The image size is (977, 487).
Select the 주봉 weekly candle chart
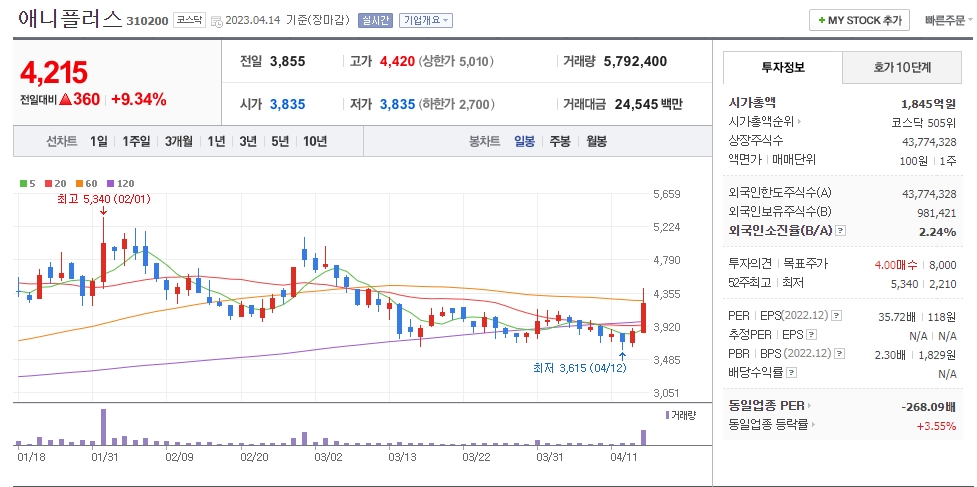point(560,141)
